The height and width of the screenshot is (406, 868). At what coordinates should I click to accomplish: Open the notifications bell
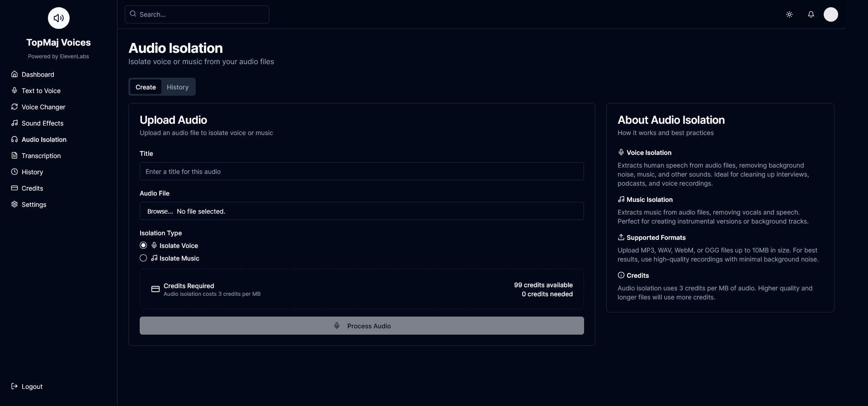(x=811, y=14)
